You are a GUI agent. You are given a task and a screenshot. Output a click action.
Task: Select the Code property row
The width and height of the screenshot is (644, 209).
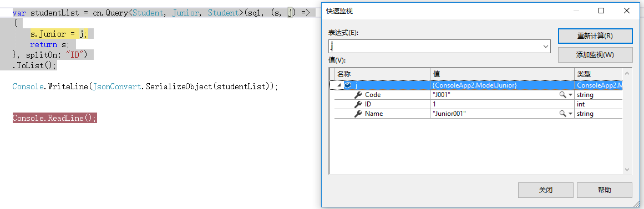[x=479, y=95]
